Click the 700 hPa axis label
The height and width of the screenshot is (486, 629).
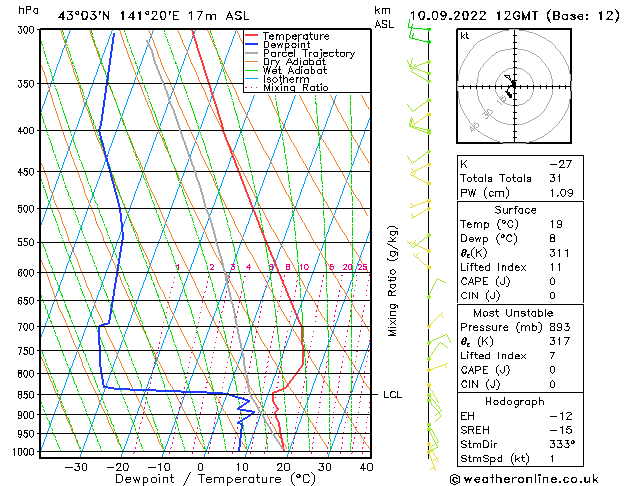[28, 327]
